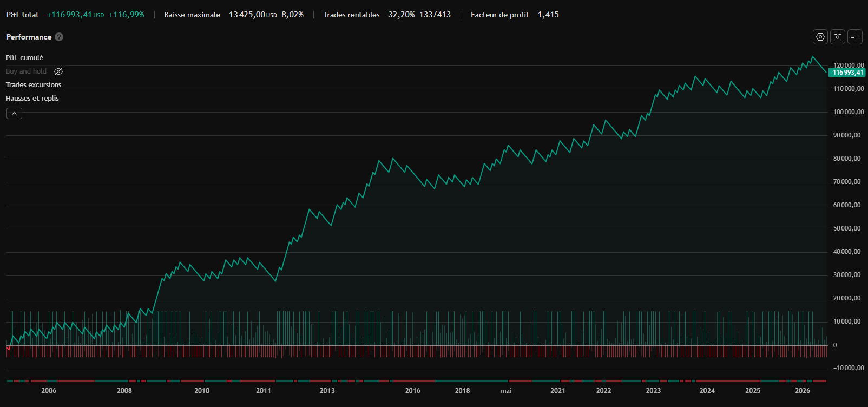Image resolution: width=868 pixels, height=407 pixels.
Task: Click the 2018 label on the time axis
Action: click(462, 391)
